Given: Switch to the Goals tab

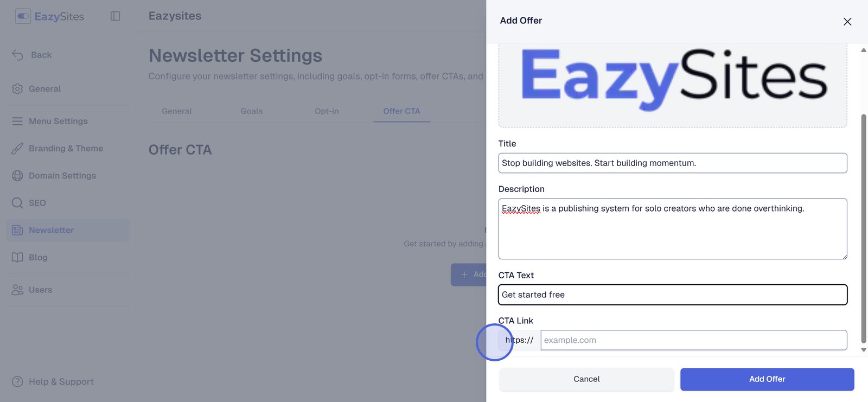Looking at the screenshot, I should coord(252,111).
